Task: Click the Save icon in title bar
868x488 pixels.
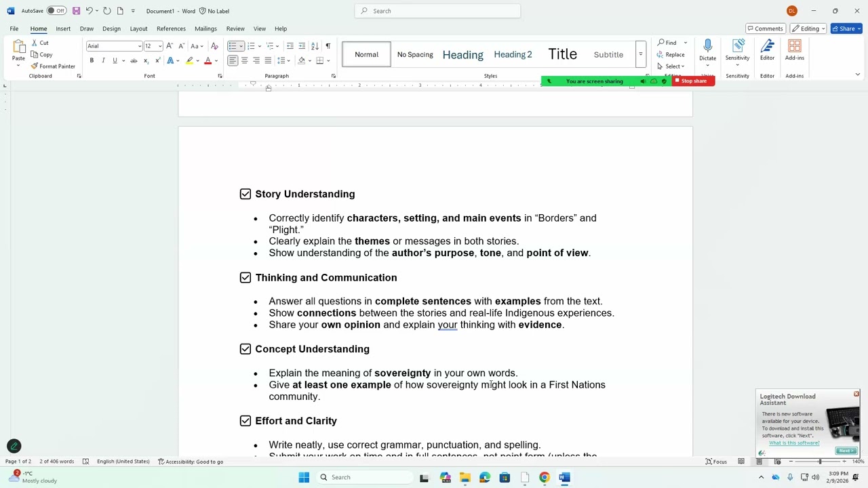Action: (76, 11)
